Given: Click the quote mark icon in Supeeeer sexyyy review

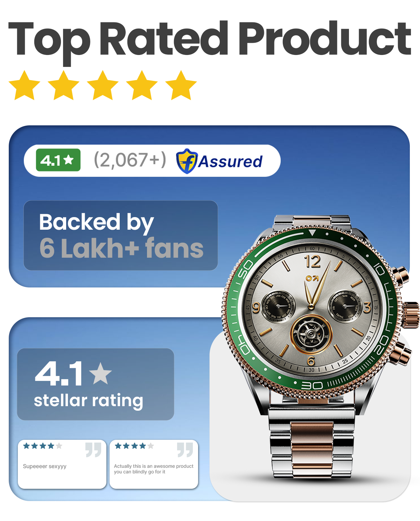Looking at the screenshot, I should tap(93, 450).
